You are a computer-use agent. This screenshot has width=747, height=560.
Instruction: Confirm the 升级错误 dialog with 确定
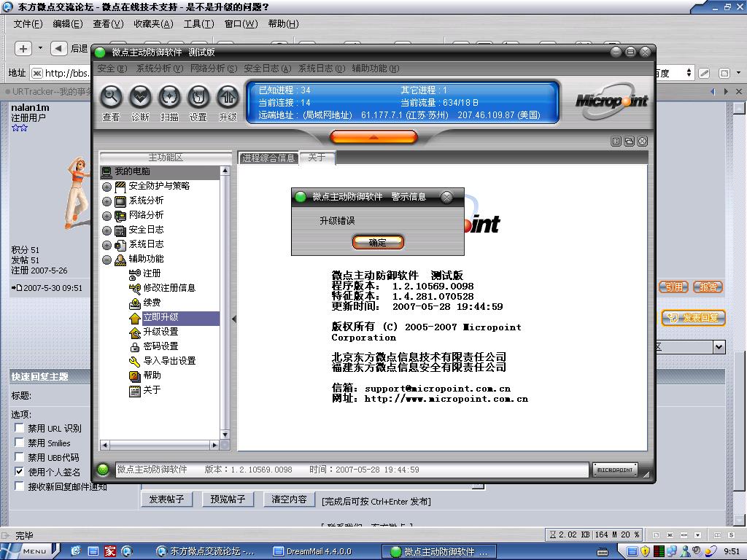coord(378,242)
